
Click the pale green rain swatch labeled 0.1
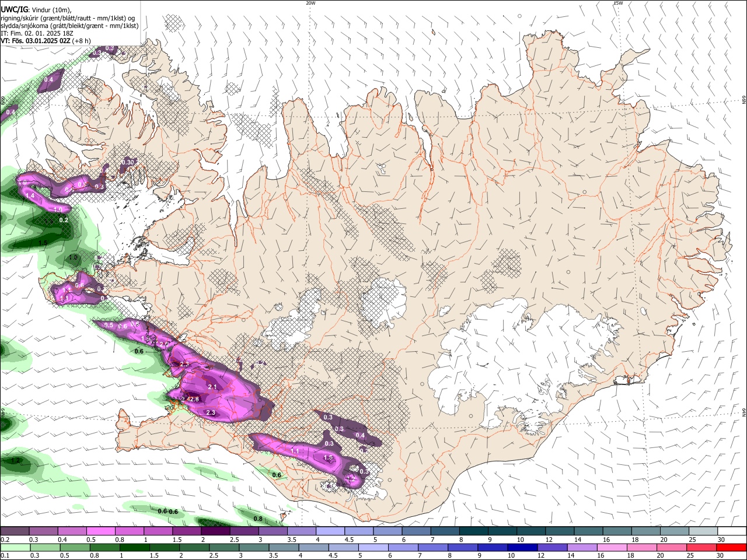(x=15, y=547)
